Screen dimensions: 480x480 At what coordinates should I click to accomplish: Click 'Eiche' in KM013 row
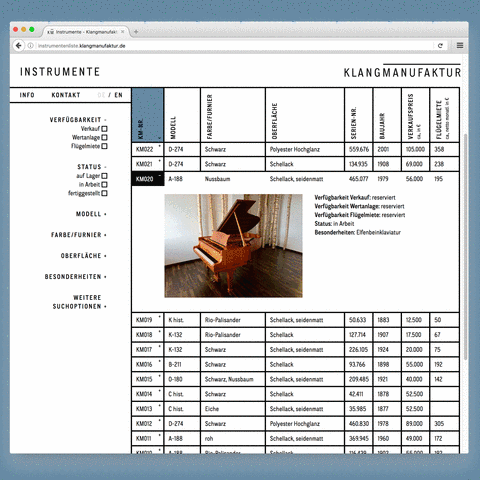click(212, 409)
